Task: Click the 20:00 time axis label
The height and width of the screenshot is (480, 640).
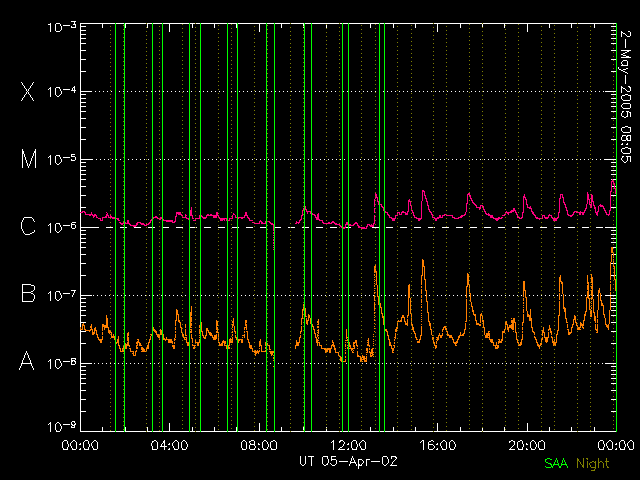Action: 527,445
